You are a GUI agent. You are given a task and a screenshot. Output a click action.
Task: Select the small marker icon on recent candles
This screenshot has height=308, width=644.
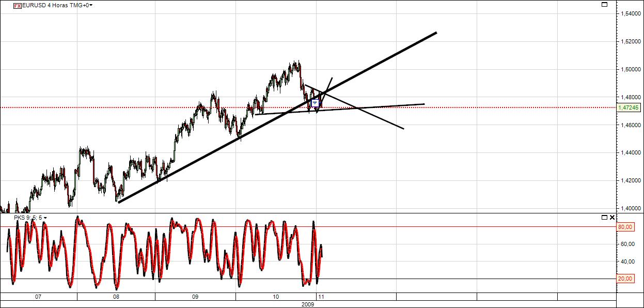[x=315, y=103]
